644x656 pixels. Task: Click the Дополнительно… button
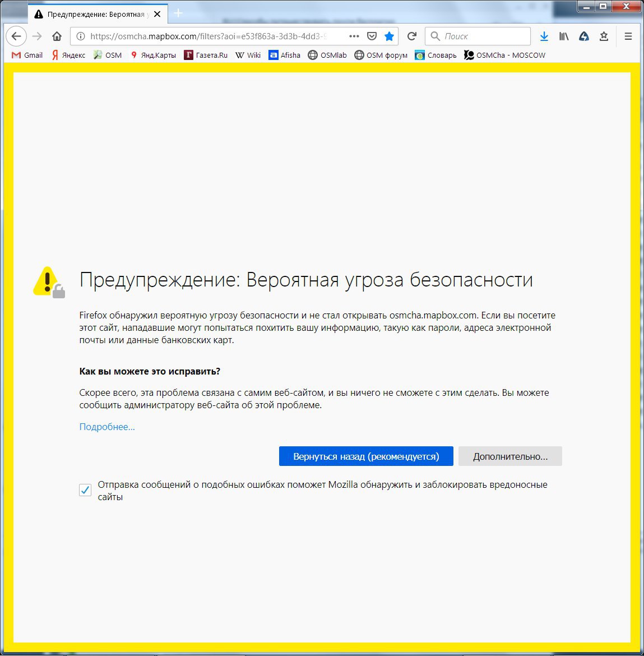[510, 456]
